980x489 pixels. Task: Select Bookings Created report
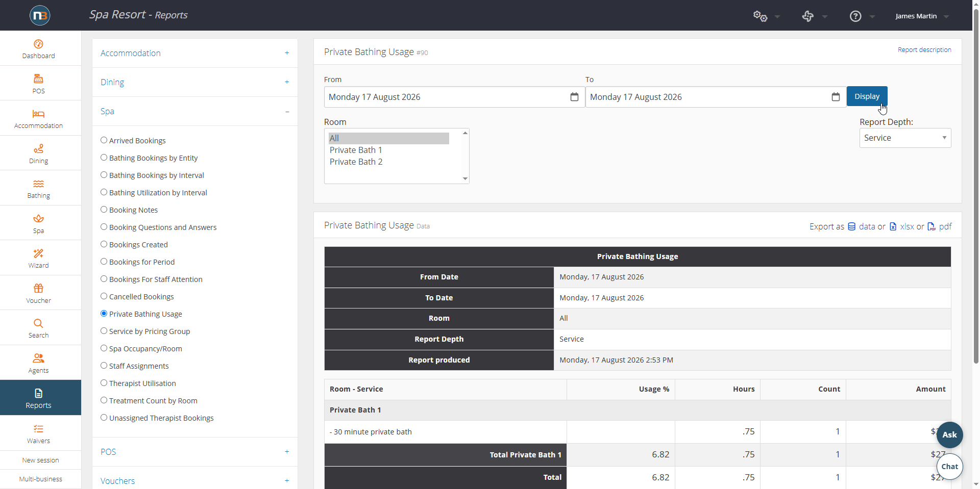tap(104, 244)
